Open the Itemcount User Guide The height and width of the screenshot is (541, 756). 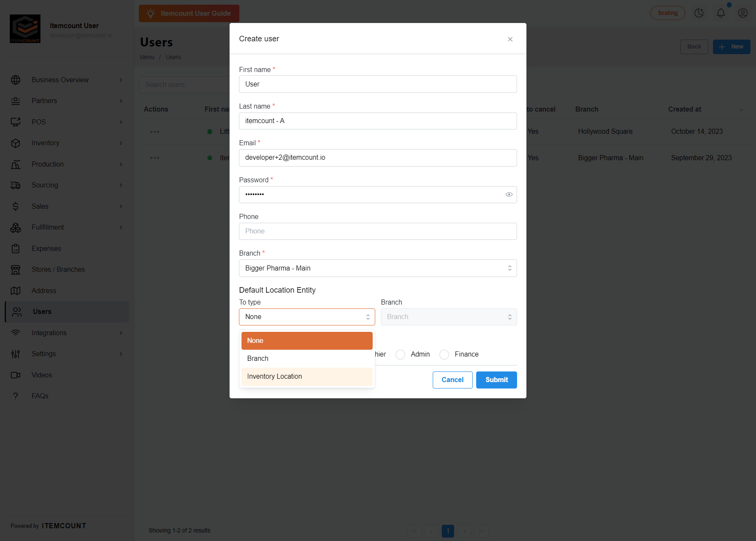[189, 14]
